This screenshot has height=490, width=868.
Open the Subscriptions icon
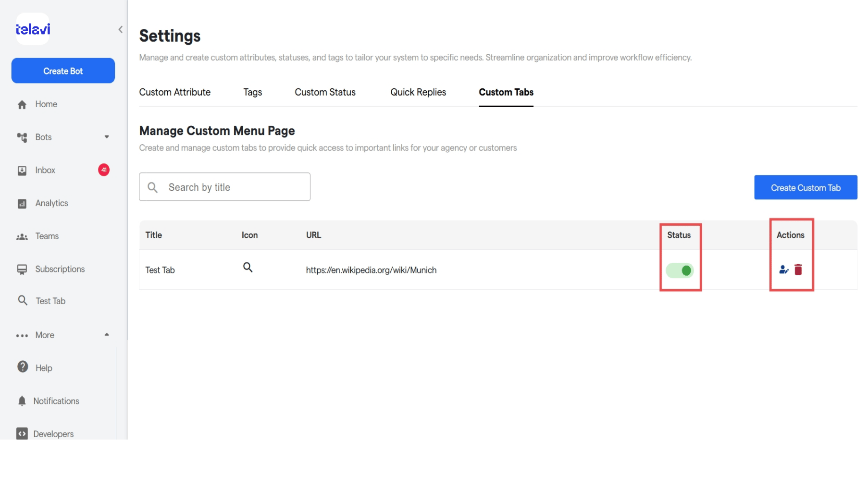coord(22,269)
